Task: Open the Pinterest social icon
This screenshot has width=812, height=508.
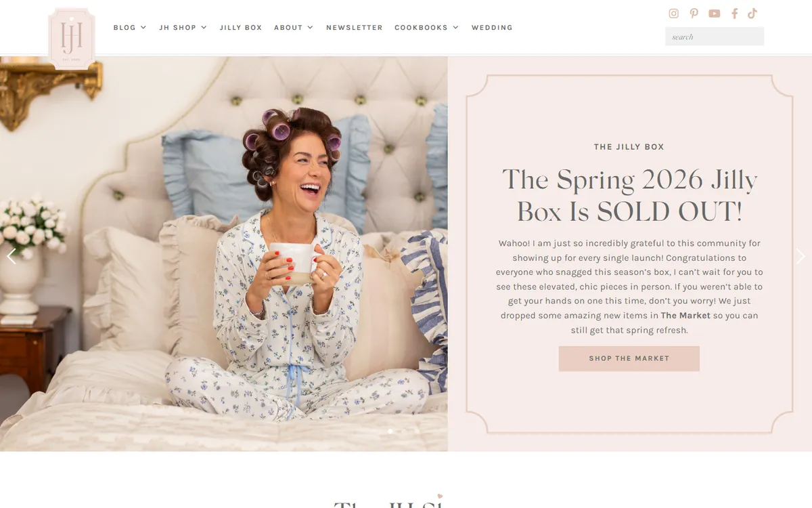Action: click(694, 14)
